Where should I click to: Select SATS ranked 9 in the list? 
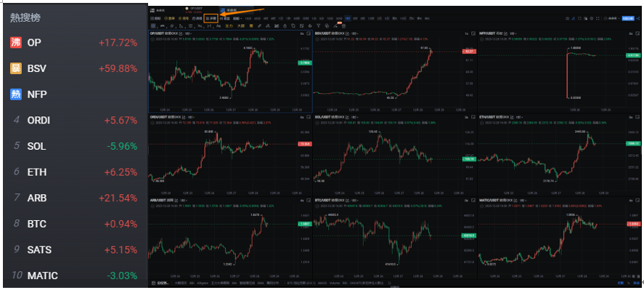pos(76,250)
